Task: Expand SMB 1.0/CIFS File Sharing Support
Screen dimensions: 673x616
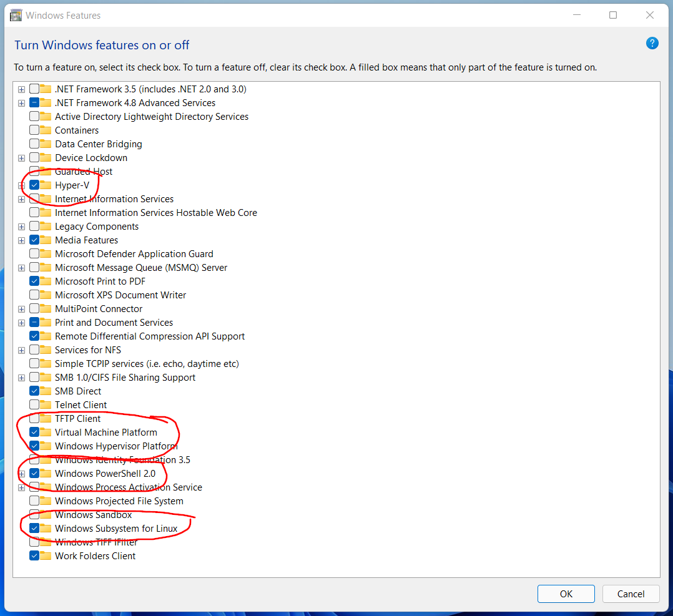Action: pyautogui.click(x=21, y=378)
